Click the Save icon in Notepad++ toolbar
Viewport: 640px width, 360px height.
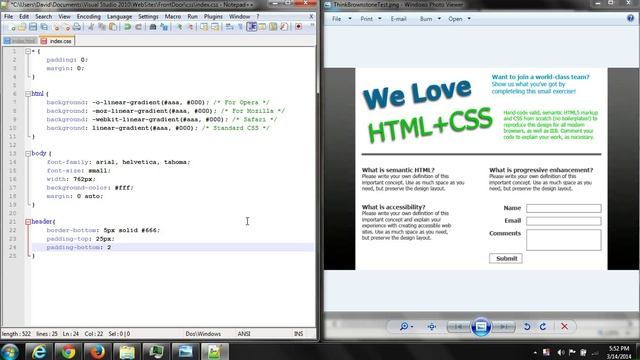point(33,27)
